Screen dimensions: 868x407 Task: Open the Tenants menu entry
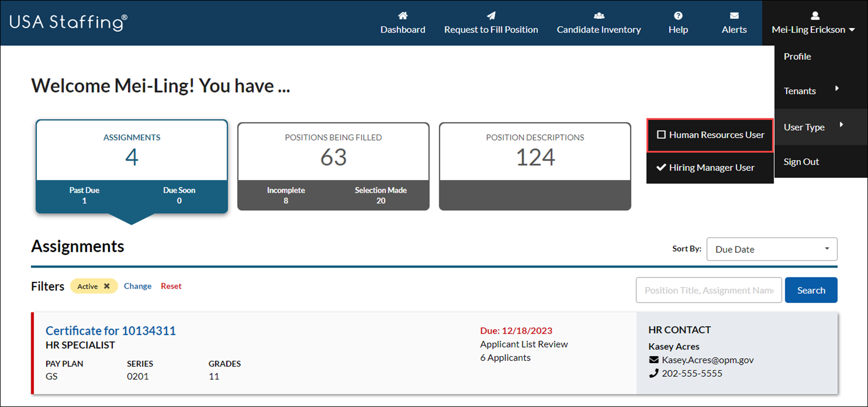click(x=800, y=91)
